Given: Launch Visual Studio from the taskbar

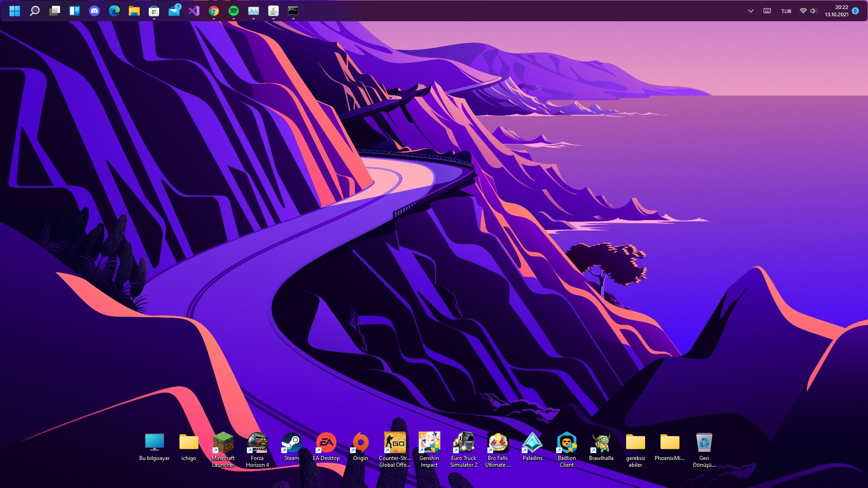Looking at the screenshot, I should 194,11.
